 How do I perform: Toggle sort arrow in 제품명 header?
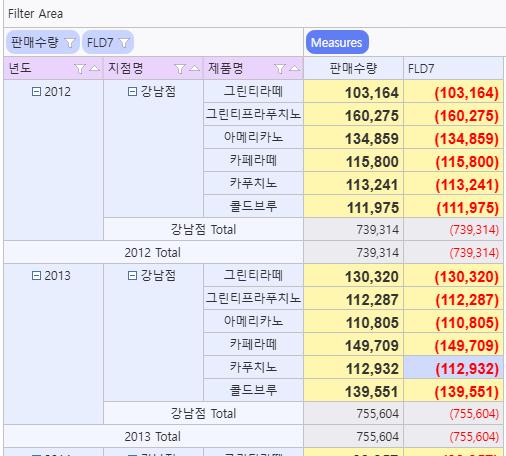tap(295, 68)
